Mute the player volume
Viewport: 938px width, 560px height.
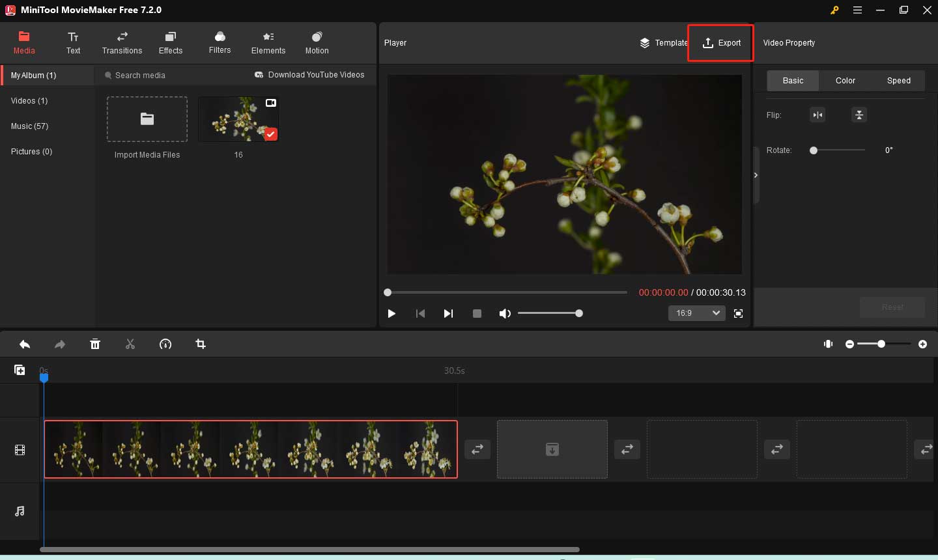coord(504,314)
